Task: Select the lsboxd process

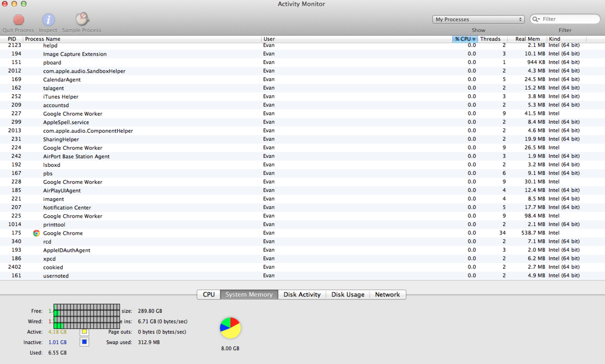Action: click(302, 165)
